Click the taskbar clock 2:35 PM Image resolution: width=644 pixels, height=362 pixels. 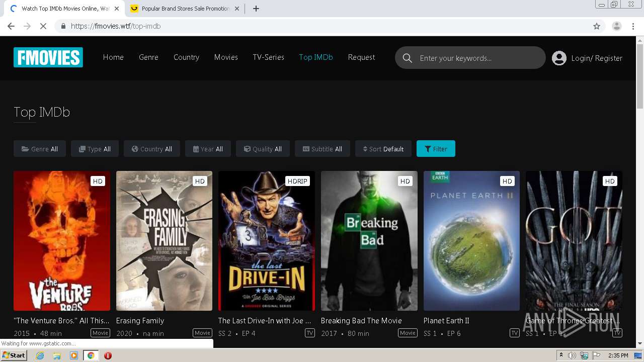click(618, 355)
